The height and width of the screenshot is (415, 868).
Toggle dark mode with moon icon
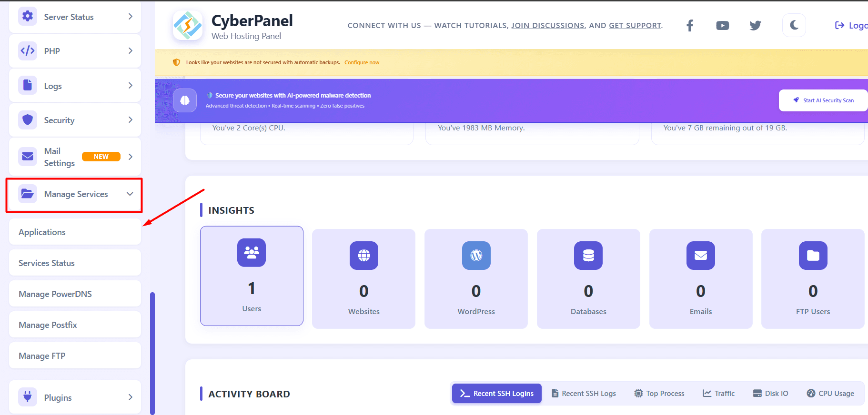tap(794, 26)
